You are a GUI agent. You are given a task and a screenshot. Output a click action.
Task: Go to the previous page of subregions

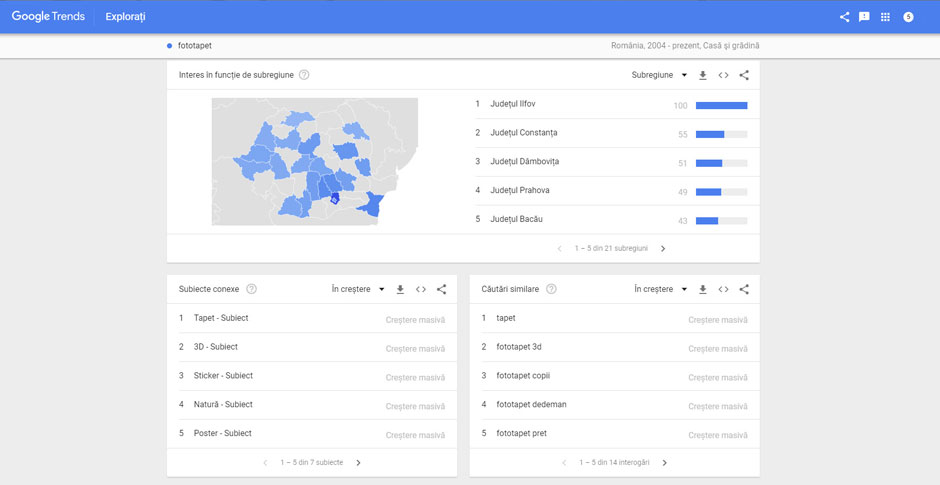tap(560, 248)
